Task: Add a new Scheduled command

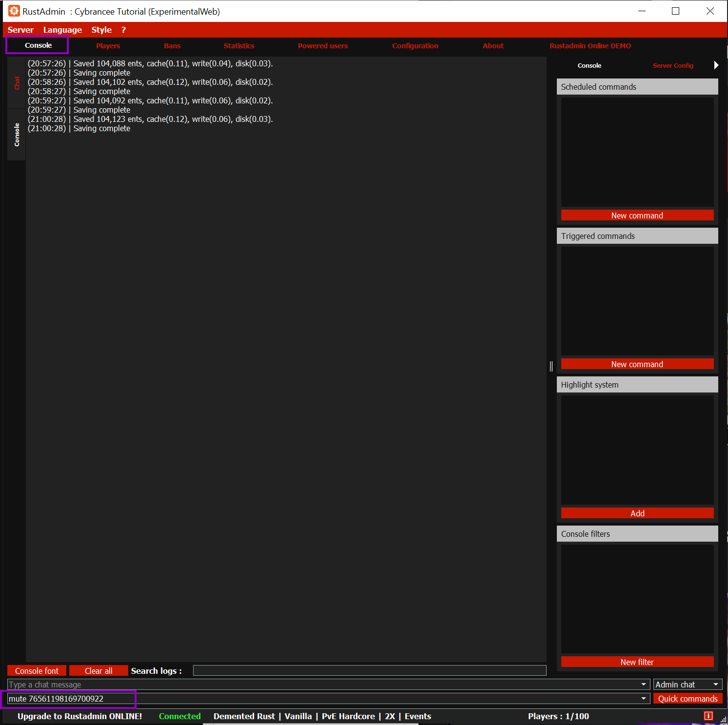Action: [x=637, y=216]
